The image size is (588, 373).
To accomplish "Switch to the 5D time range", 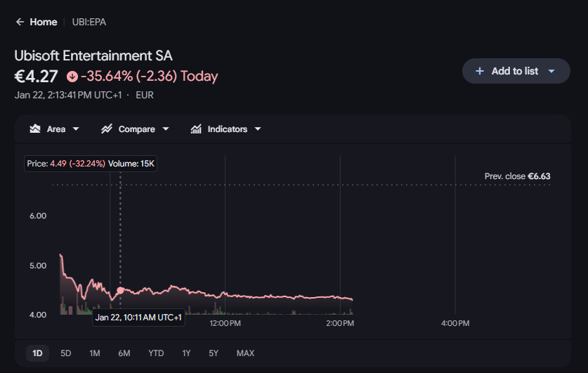I will 66,353.
